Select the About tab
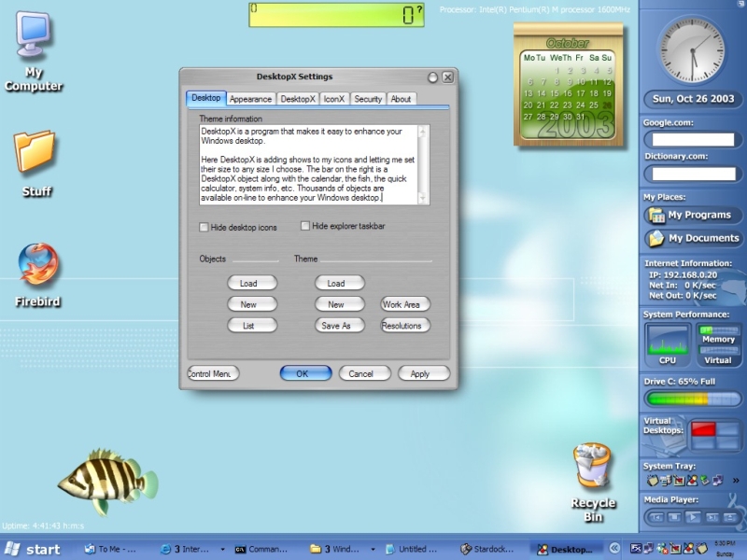This screenshot has height=560, width=747. [x=402, y=99]
